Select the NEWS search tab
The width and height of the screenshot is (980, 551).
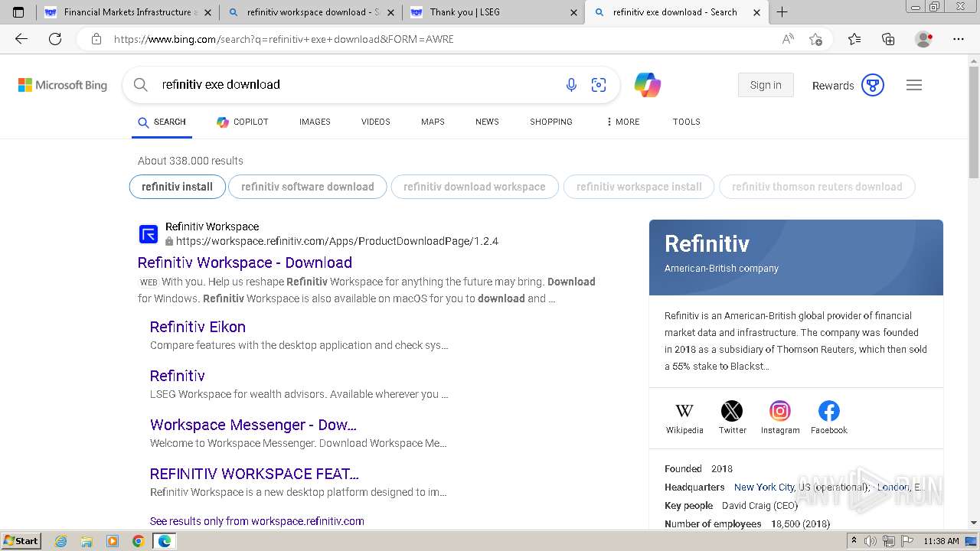[x=487, y=122]
